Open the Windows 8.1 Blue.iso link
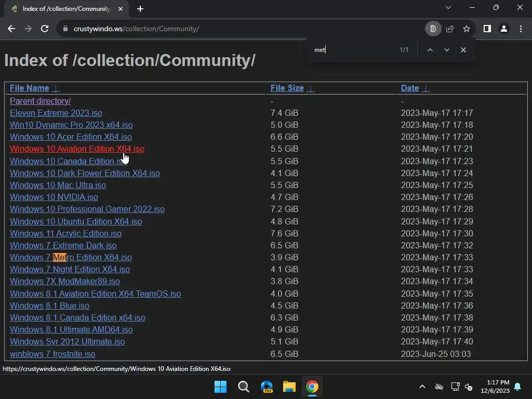Viewport: 532px width, 399px height. tap(49, 305)
